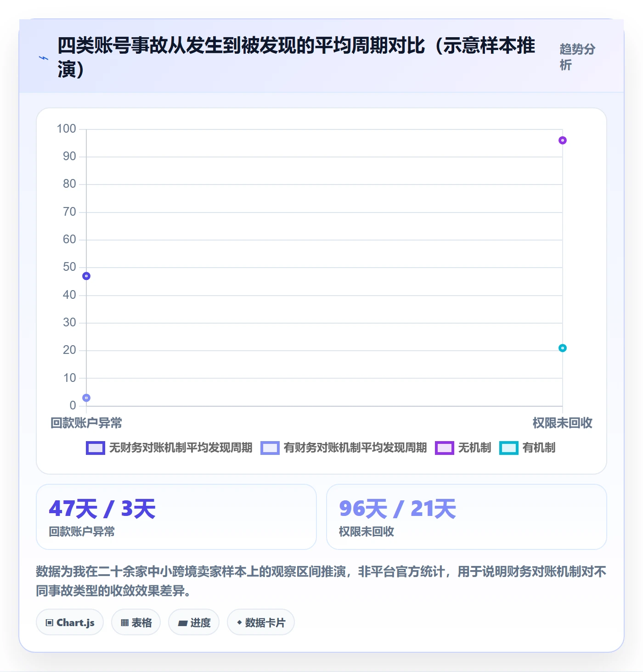Toggle the 有财务对账机制平均发现周期 legend series
643x672 pixels.
coord(344,448)
